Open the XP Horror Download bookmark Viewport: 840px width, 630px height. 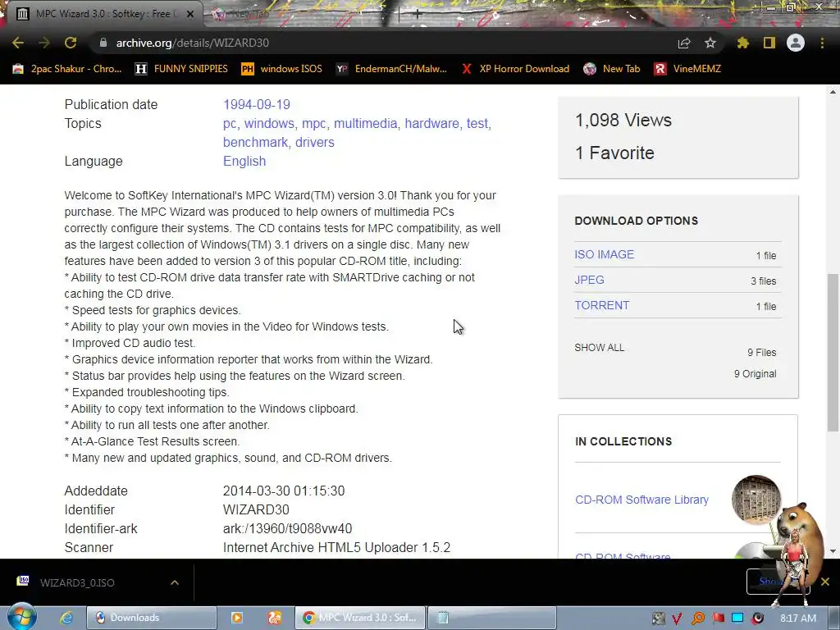[x=515, y=69]
